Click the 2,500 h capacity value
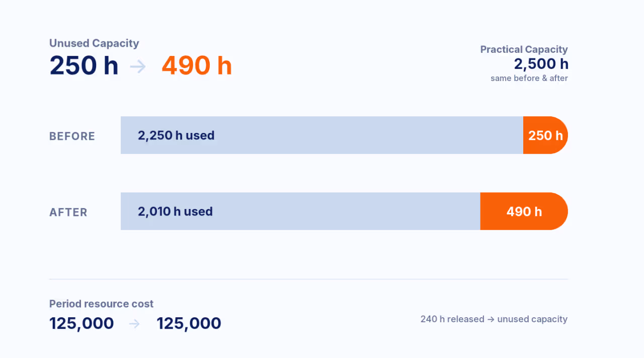This screenshot has width=644, height=358. pos(541,64)
